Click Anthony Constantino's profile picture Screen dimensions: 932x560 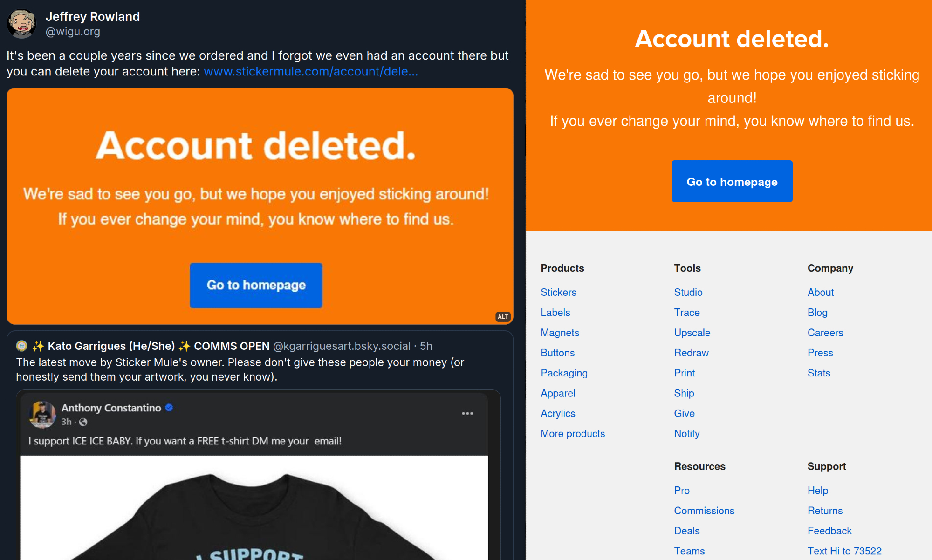[x=42, y=414]
